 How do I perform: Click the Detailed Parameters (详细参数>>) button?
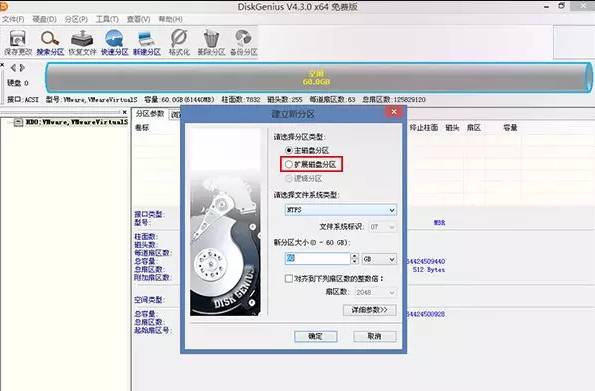369,310
